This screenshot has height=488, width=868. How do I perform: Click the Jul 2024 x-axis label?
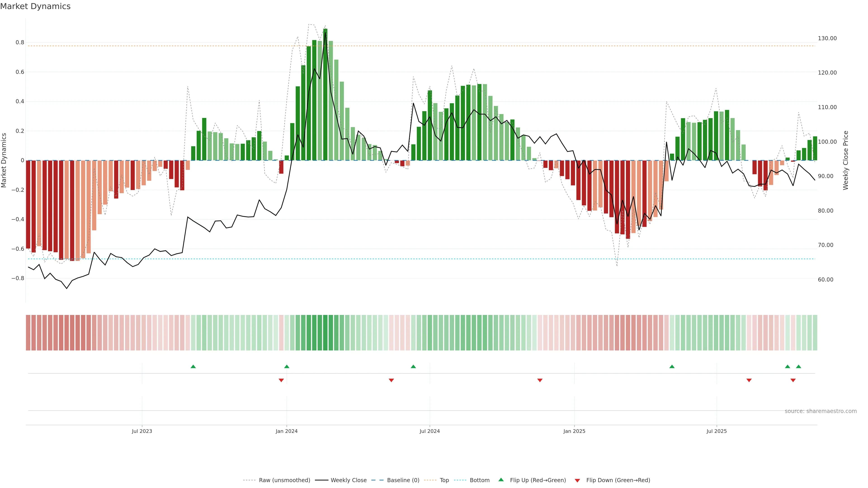[429, 431]
